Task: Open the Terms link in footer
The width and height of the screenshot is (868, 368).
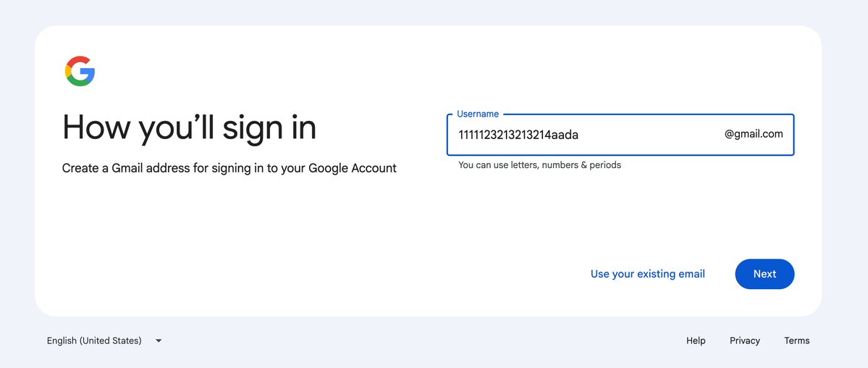Action: [x=796, y=341]
